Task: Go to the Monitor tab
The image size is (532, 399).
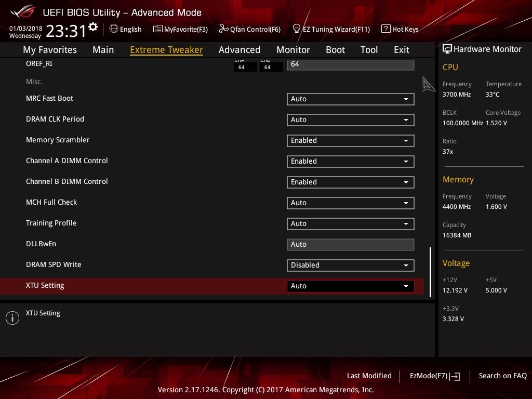Action: coord(293,50)
